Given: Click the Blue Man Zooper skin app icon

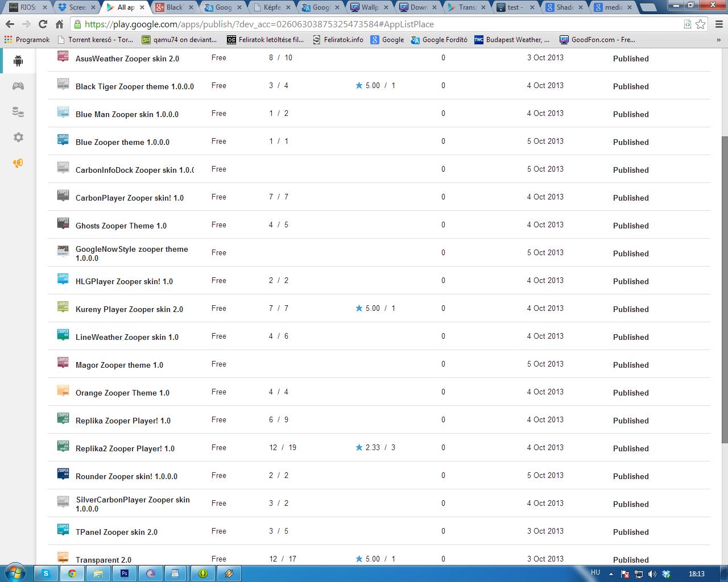Looking at the screenshot, I should (63, 111).
